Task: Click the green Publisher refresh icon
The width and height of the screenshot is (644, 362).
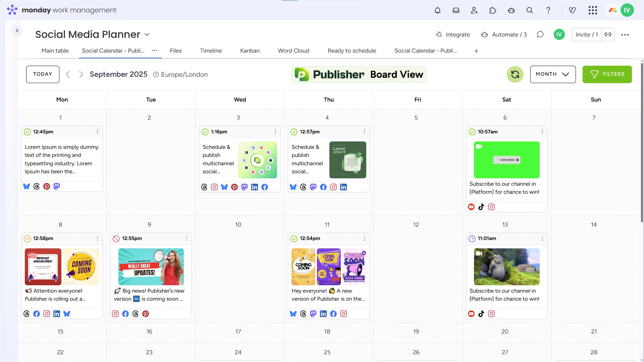Action: [515, 74]
